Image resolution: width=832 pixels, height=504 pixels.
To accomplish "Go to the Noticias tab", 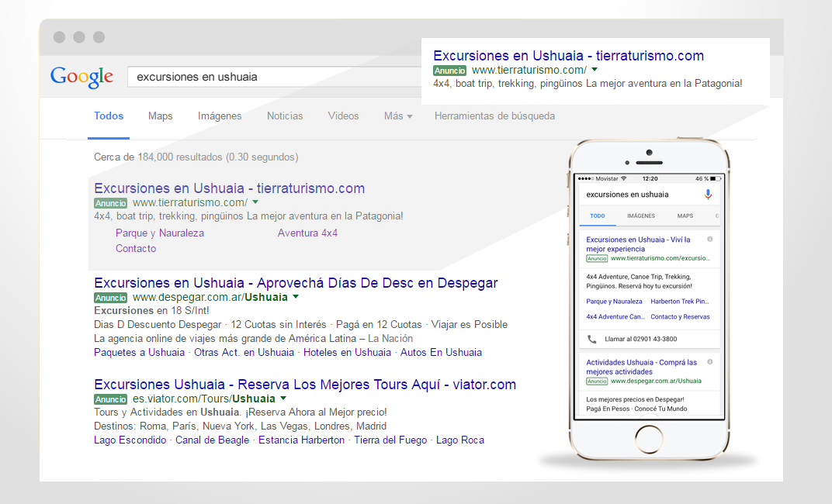I will click(285, 116).
